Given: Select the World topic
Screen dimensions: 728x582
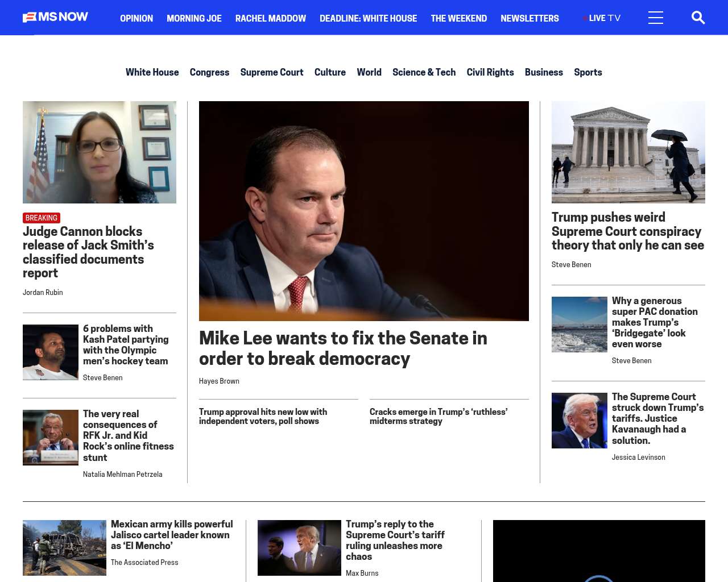Looking at the screenshot, I should click(x=369, y=72).
